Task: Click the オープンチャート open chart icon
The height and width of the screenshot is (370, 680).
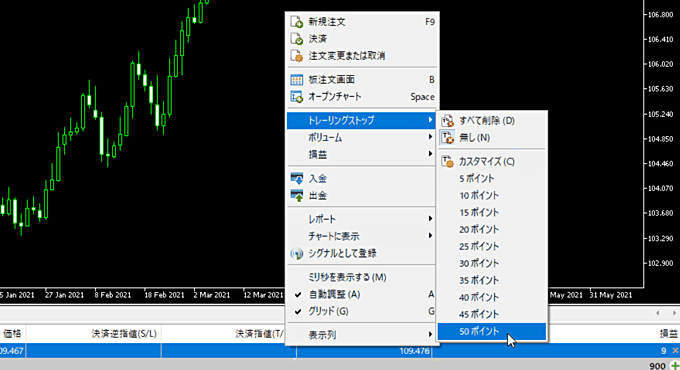Action: [x=297, y=97]
